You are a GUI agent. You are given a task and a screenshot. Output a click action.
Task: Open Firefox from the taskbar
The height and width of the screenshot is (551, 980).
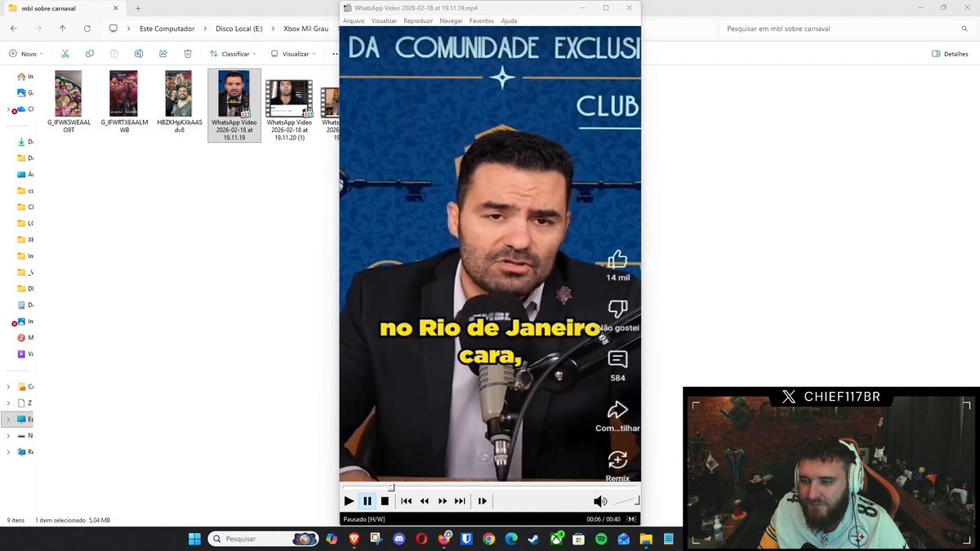click(444, 539)
